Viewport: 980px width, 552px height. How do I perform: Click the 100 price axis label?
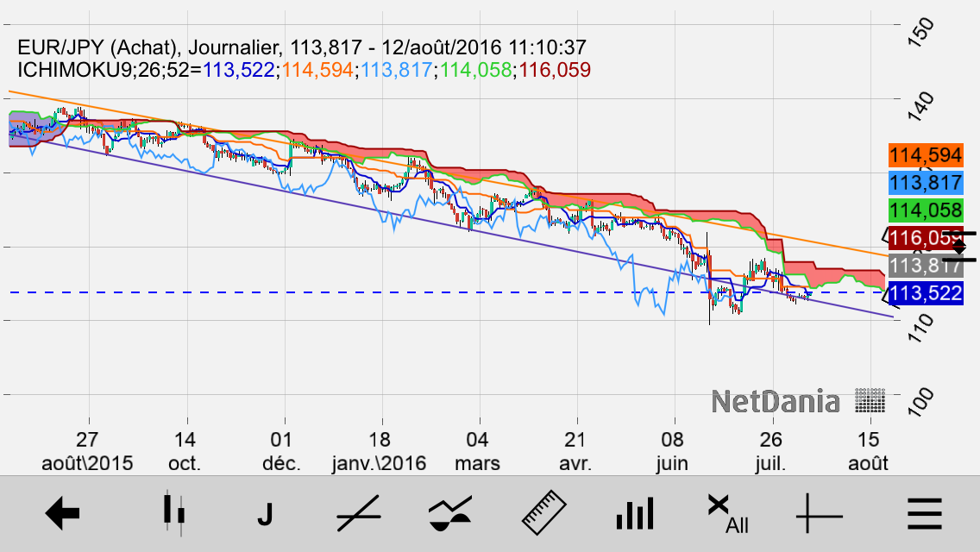920,402
